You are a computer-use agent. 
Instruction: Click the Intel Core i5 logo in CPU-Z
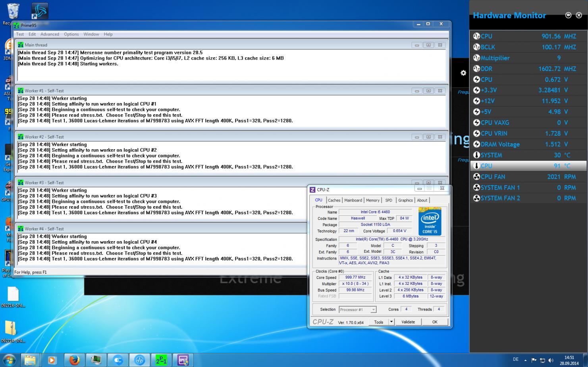(x=430, y=221)
